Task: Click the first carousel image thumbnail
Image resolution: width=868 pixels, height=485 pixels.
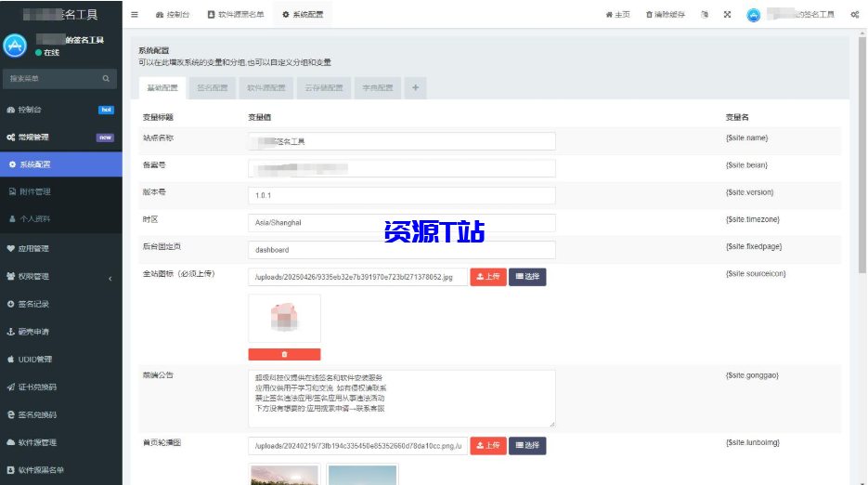Action: pyautogui.click(x=284, y=475)
